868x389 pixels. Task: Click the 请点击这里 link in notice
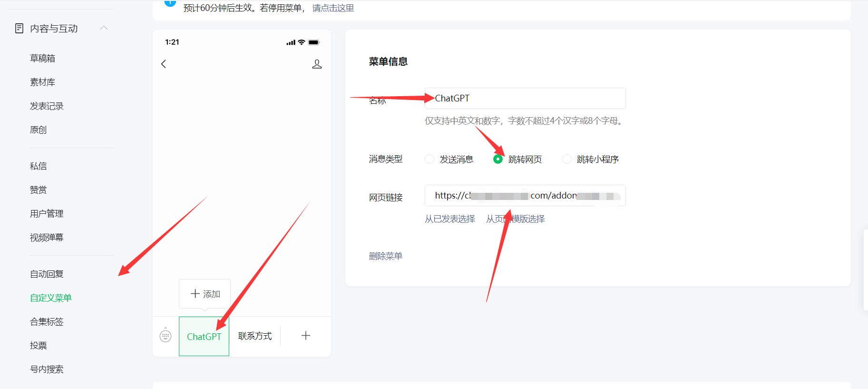tap(333, 8)
